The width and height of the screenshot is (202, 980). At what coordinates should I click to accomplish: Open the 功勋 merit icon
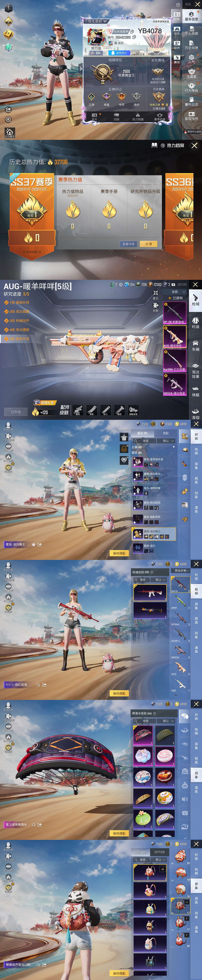pos(116,117)
